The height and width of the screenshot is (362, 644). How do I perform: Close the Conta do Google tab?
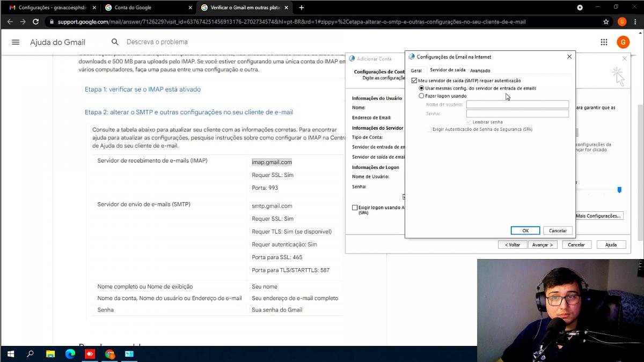190,8
